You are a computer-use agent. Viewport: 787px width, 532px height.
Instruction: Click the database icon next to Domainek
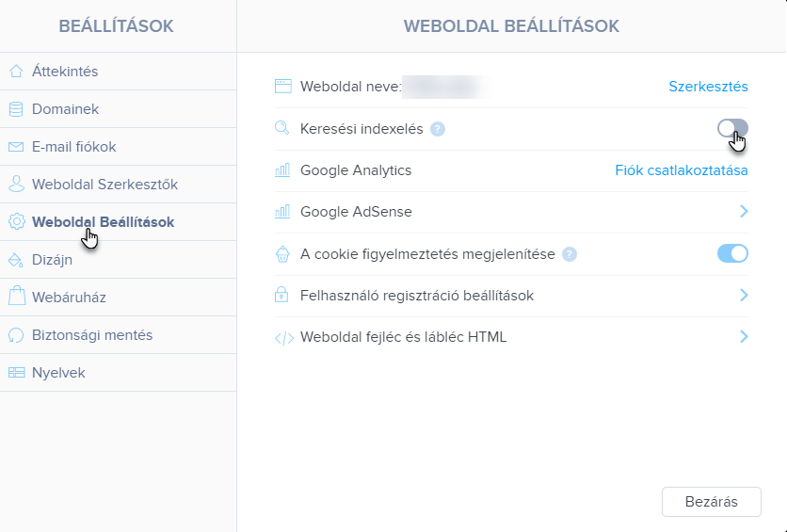16,109
